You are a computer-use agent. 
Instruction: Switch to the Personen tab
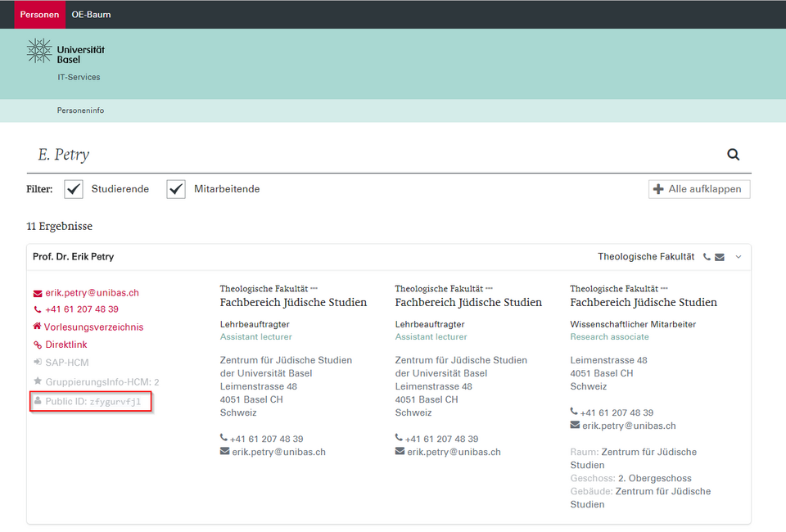[x=39, y=15]
